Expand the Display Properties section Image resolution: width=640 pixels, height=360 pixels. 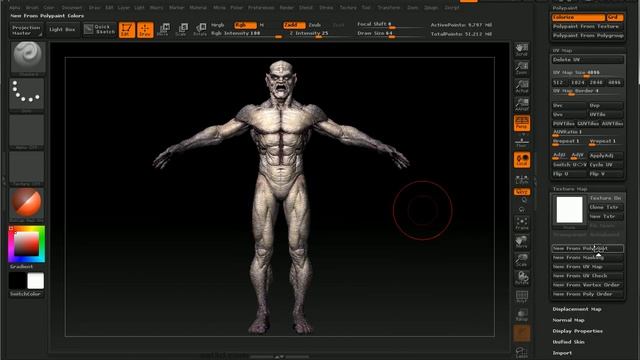coord(578,331)
